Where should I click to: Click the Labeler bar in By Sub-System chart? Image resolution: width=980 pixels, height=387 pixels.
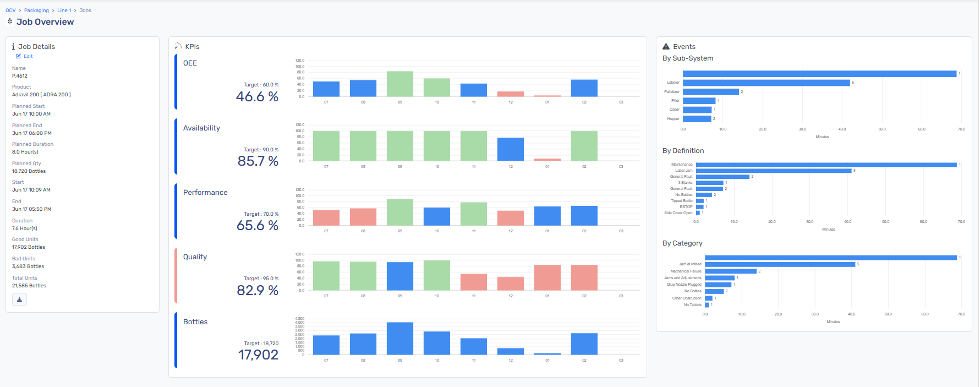(x=767, y=83)
